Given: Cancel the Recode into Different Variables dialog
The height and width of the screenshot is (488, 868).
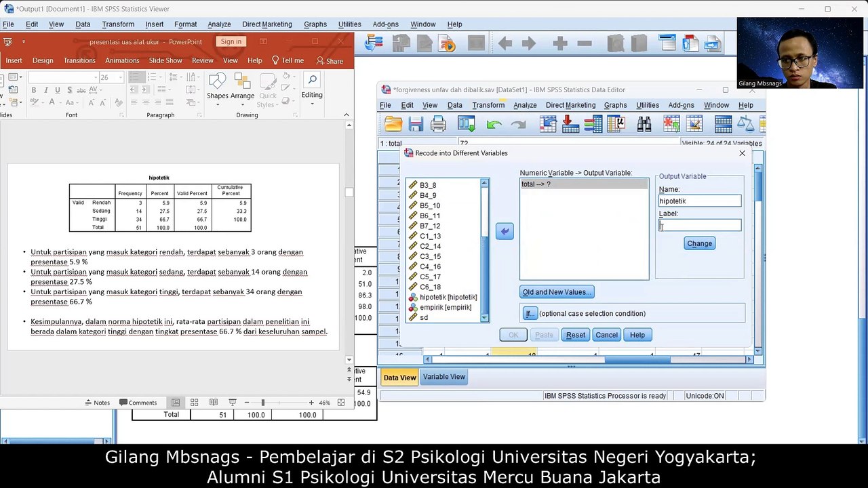Looking at the screenshot, I should (x=606, y=335).
